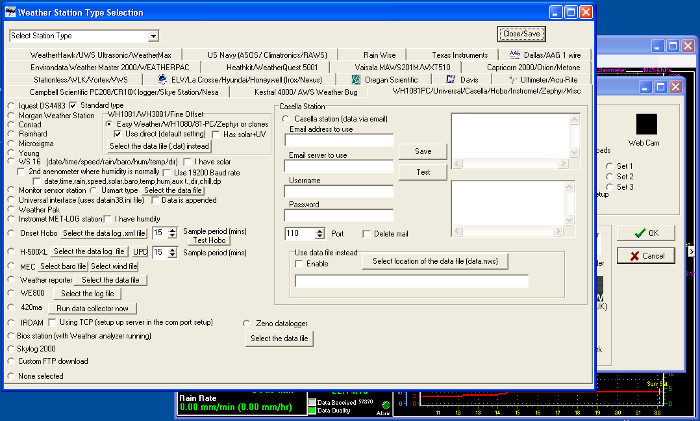Select the Zeno datalogger radio button
The height and width of the screenshot is (421, 700).
[246, 323]
